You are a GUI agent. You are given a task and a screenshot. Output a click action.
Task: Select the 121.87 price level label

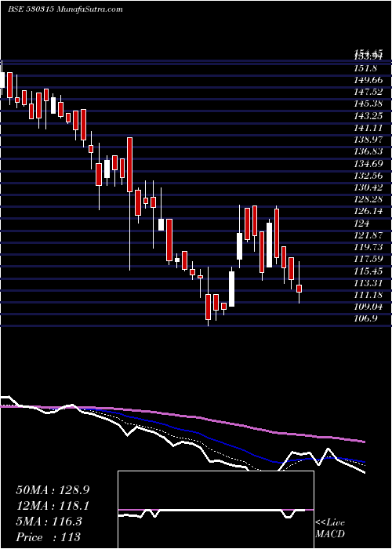tap(368, 235)
